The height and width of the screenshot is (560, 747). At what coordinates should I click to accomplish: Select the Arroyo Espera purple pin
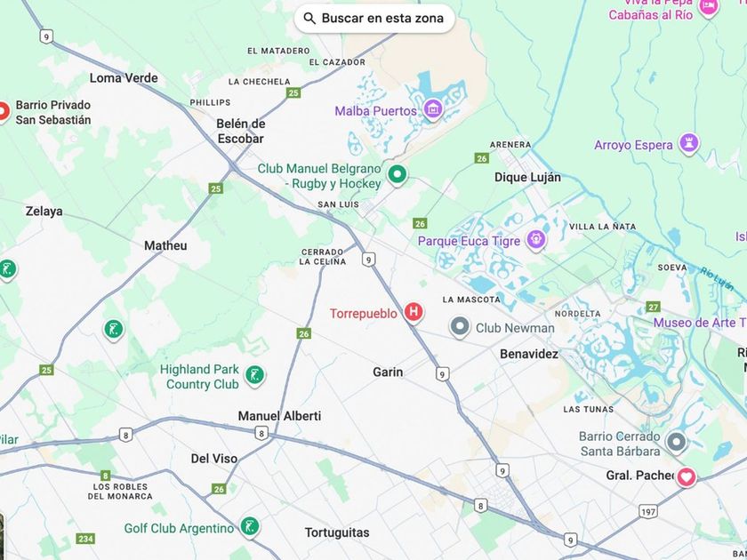click(x=688, y=143)
